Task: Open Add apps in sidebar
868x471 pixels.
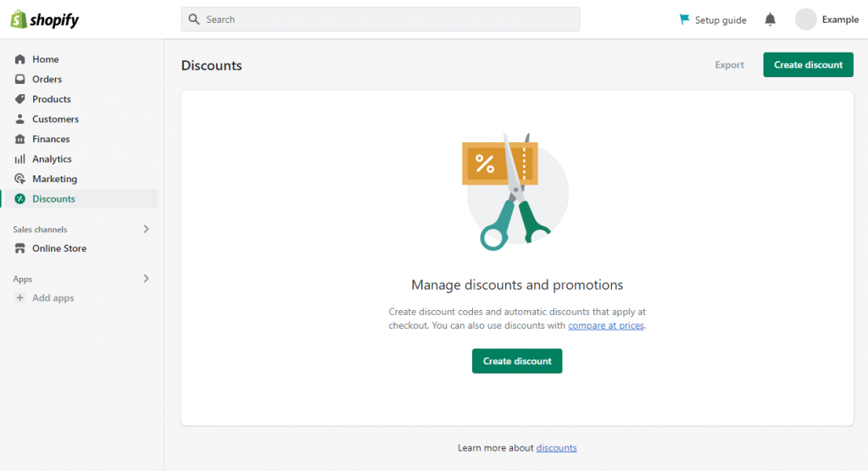Action: coord(53,298)
